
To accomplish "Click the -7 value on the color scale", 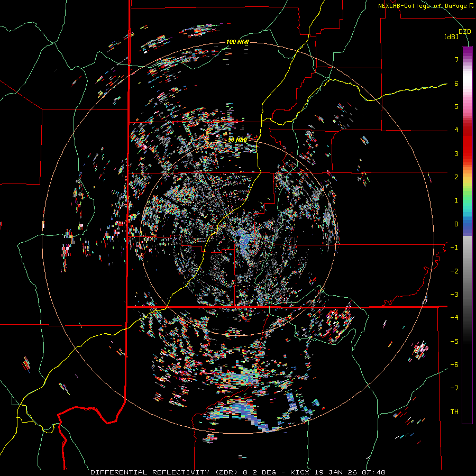I will (x=454, y=388).
